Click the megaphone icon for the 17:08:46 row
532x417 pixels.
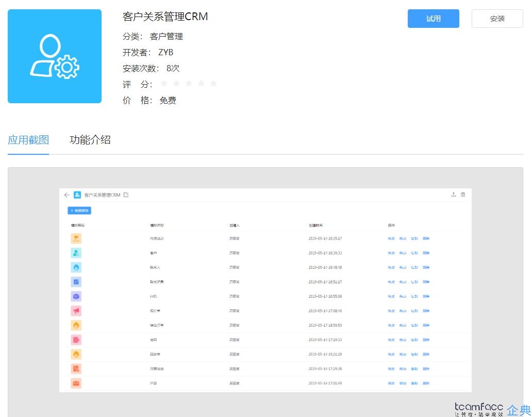[x=76, y=311]
